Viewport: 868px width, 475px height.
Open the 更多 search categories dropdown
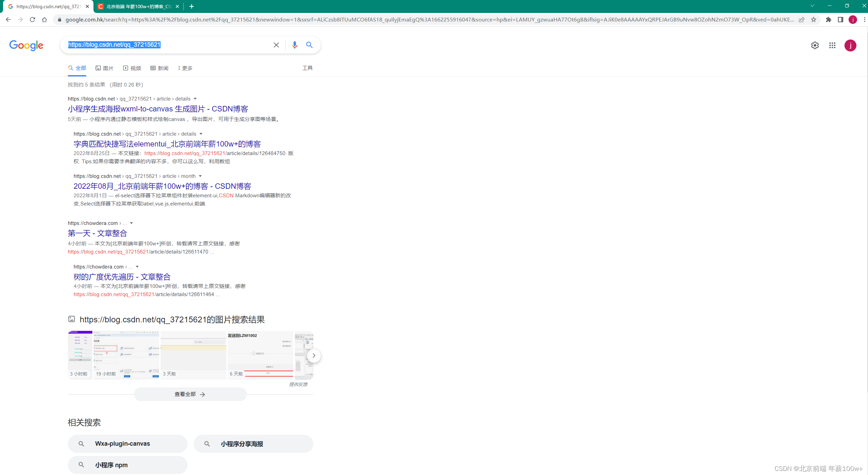184,68
